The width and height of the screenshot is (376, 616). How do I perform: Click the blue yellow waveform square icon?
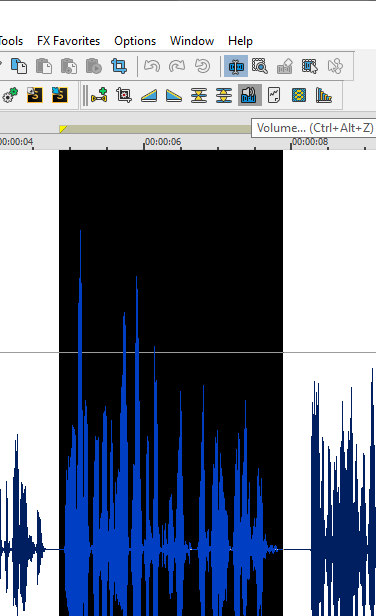(x=299, y=95)
